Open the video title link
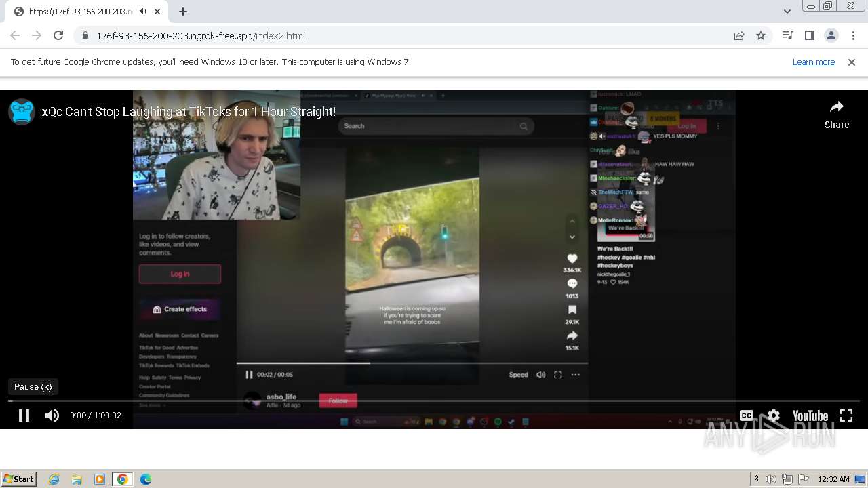This screenshot has height=488, width=868. [189, 112]
